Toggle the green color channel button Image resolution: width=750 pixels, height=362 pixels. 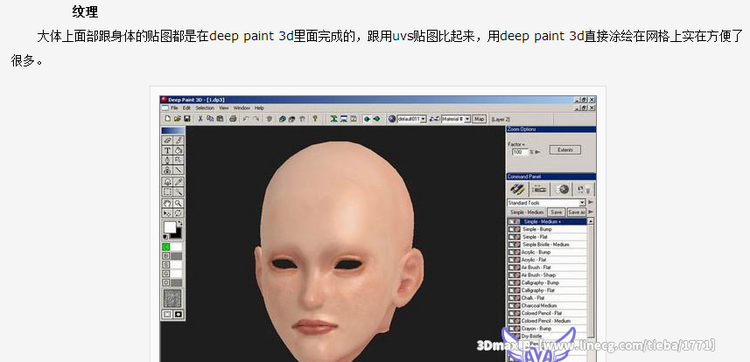(166, 247)
